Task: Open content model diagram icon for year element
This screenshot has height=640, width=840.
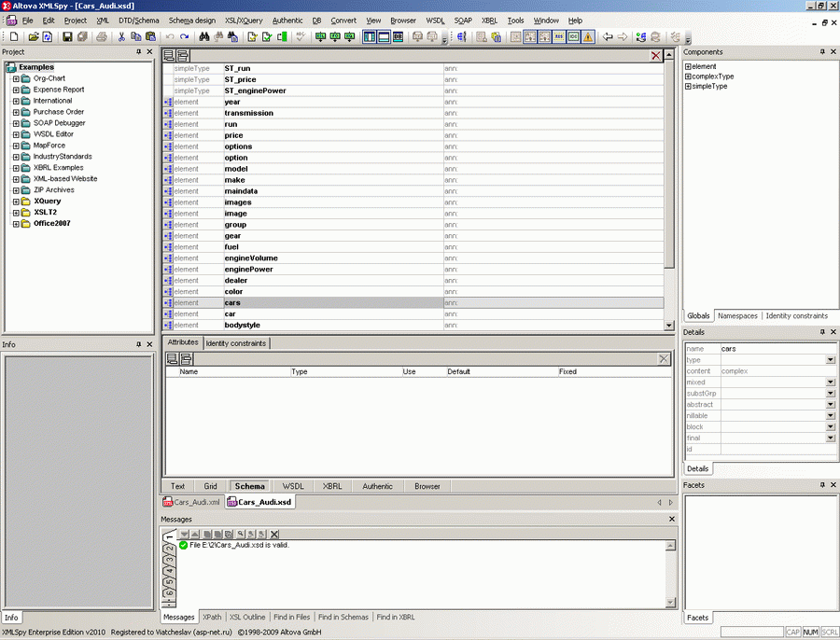Action: pos(168,102)
